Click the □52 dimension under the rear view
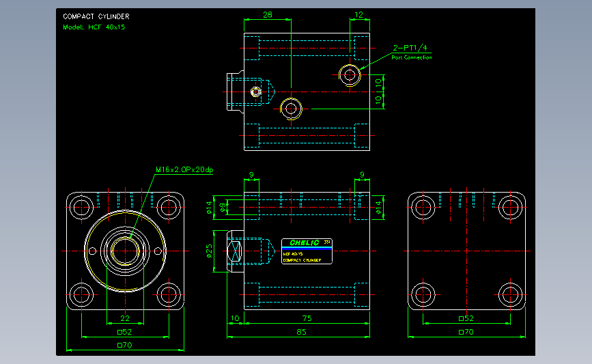592x364 pixels. click(466, 318)
